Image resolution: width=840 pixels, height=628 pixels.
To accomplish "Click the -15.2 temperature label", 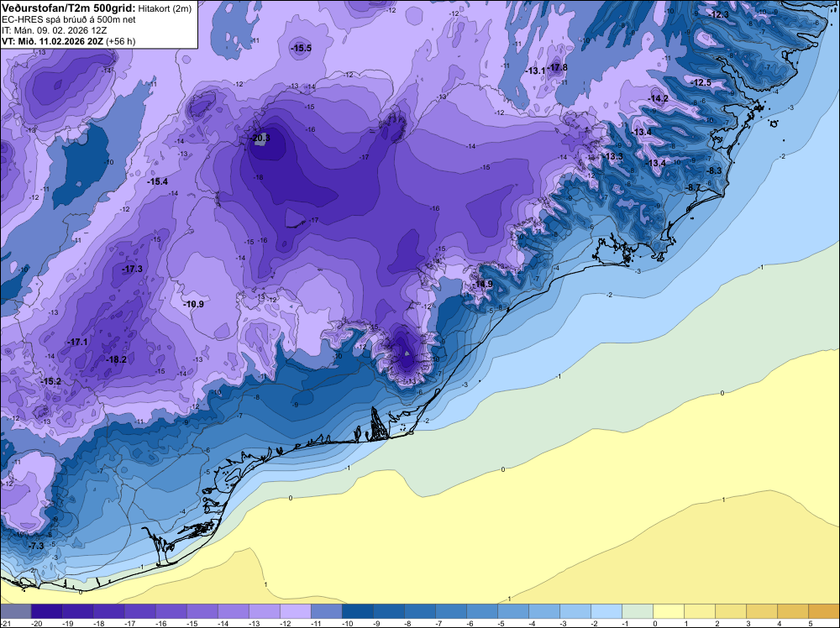I will tap(51, 382).
